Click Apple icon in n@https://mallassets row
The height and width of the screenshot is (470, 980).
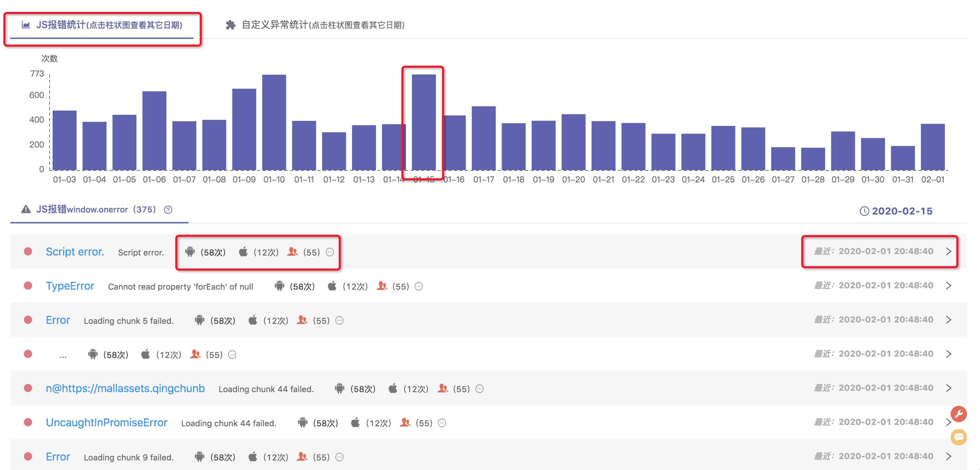393,388
